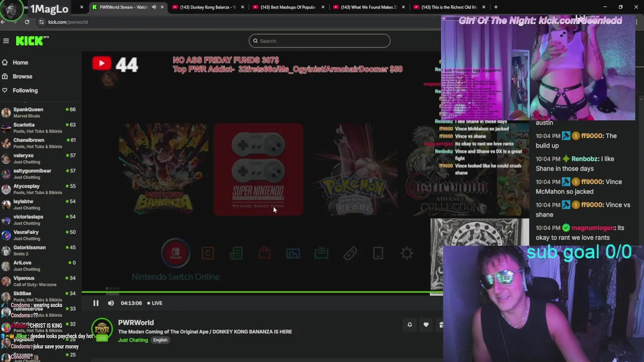Switch to PWRWorld Stream tab
The width and height of the screenshot is (644, 362).
tap(123, 7)
